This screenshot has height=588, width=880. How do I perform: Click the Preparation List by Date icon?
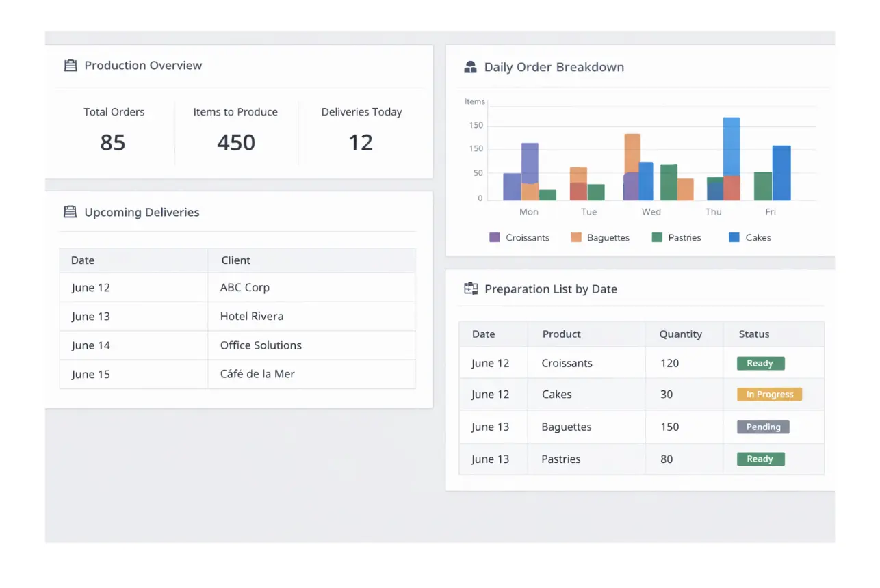point(471,289)
